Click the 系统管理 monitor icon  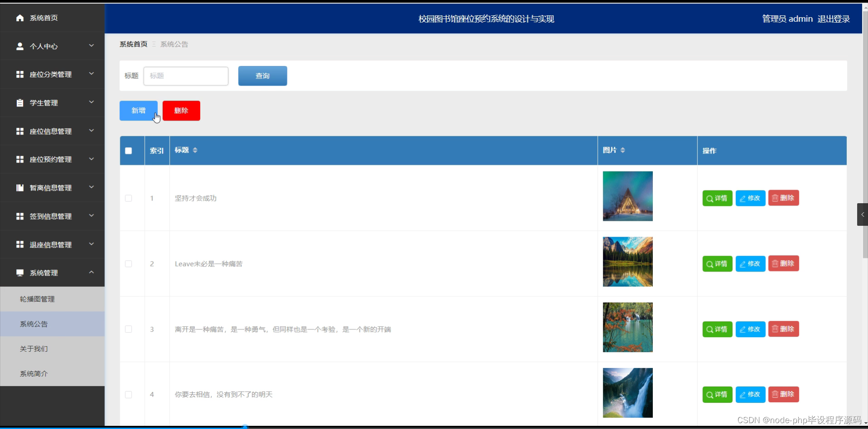pos(20,273)
